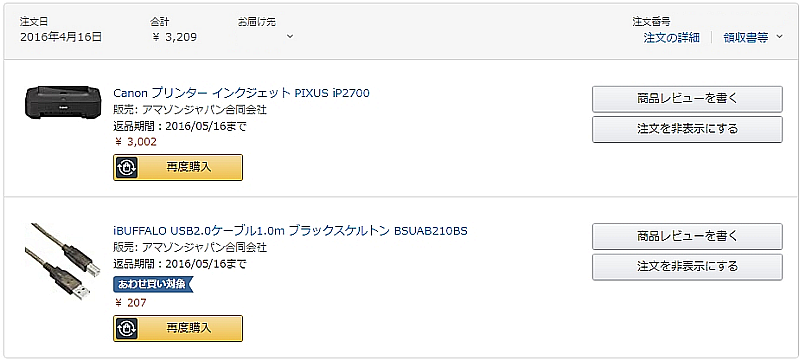Open the iBUFFALO USB2.0 cable product link
The width and height of the screenshot is (800, 361).
click(290, 231)
